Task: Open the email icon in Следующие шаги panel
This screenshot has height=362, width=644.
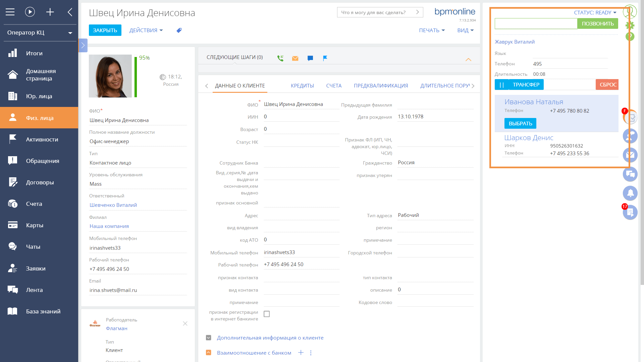Action: (x=295, y=58)
